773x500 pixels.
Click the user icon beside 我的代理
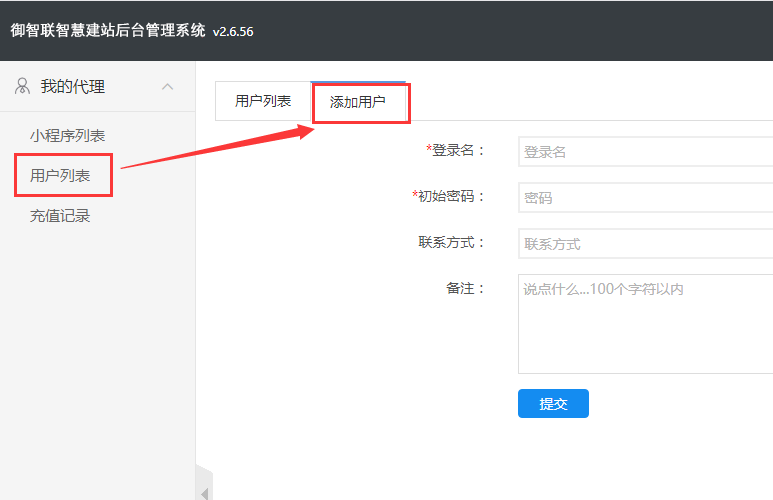point(22,87)
